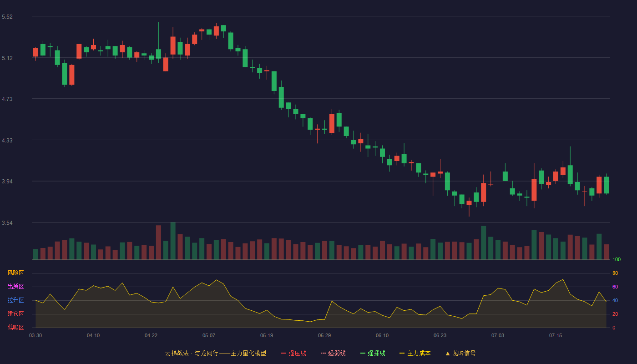This screenshot has width=637, height=364.
Task: Click the 04-22 date label
Action: [151, 335]
